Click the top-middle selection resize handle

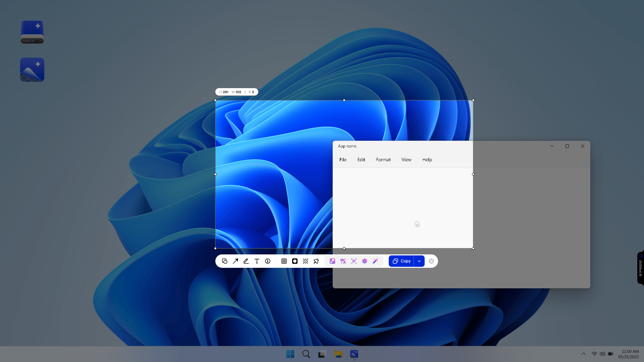(344, 100)
